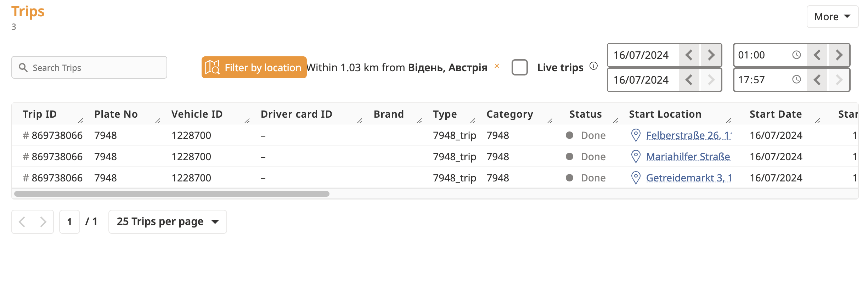This screenshot has height=292, width=868.
Task: Go to previous day for start date
Action: coord(689,55)
